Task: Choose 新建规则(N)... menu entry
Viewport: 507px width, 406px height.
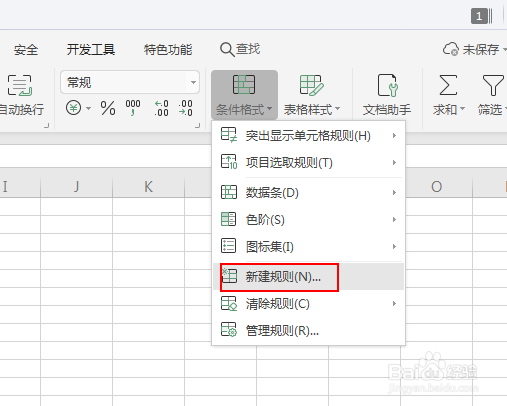Action: pyautogui.click(x=308, y=277)
